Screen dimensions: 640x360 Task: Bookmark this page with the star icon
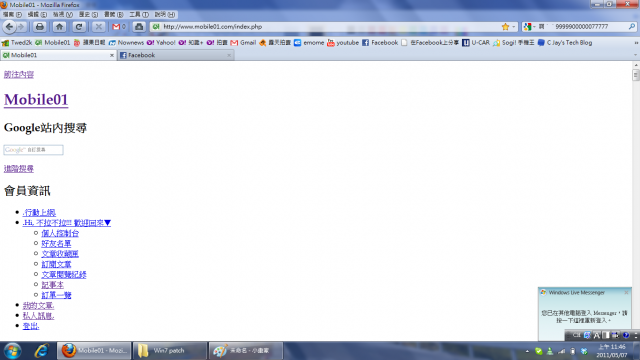[505, 27]
